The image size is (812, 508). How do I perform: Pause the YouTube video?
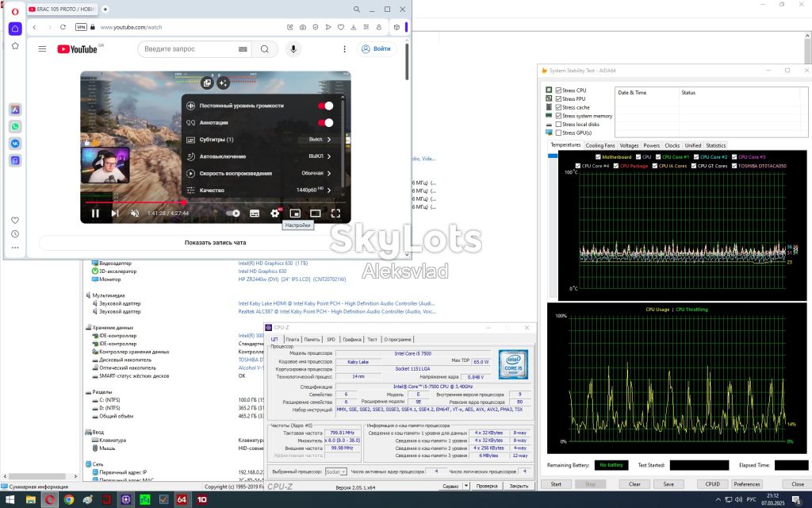(95, 213)
